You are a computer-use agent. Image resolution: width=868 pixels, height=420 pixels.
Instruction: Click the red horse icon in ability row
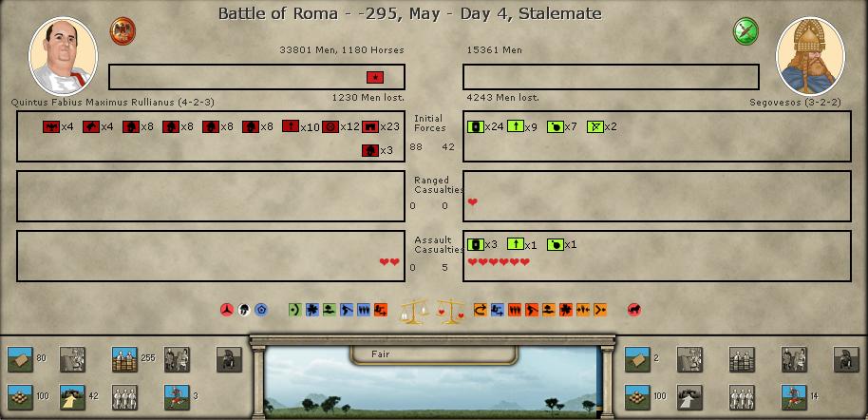633,310
